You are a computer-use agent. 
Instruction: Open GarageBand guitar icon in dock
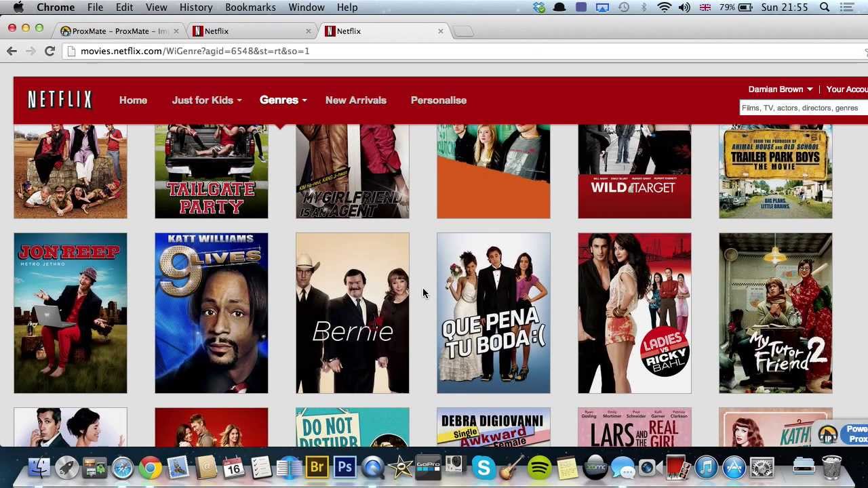(x=511, y=467)
